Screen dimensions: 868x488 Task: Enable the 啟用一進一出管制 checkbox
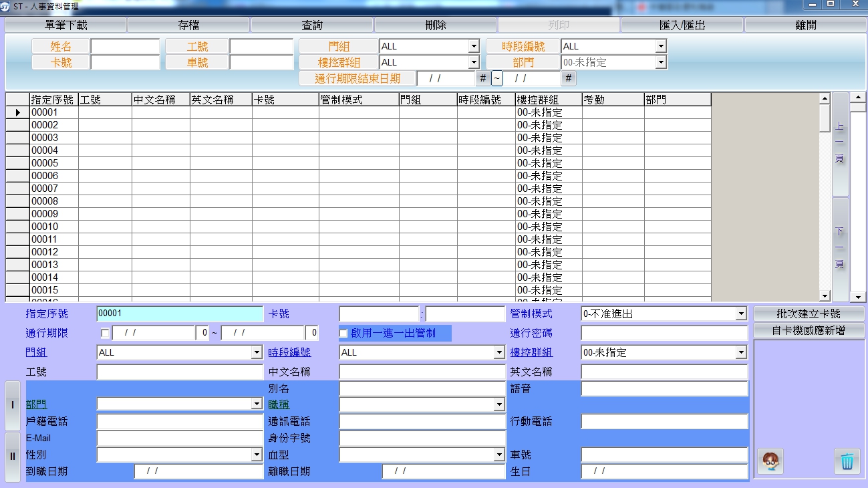(344, 333)
